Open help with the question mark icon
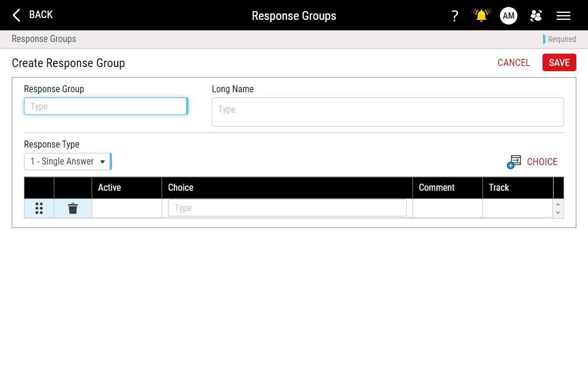This screenshot has width=588, height=378. [455, 16]
